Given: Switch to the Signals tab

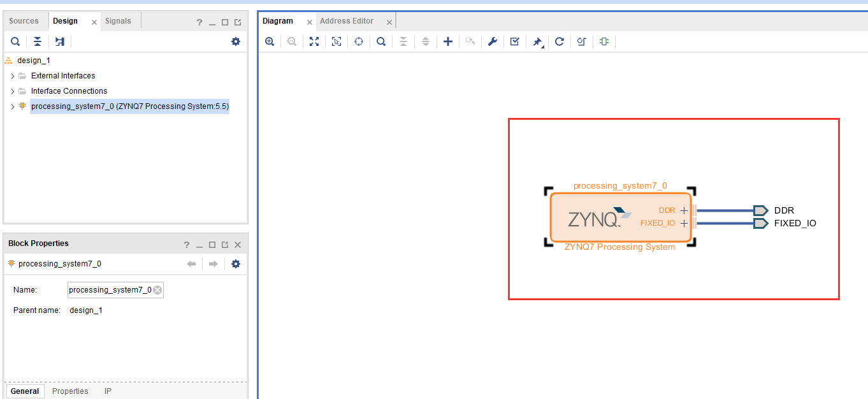Looking at the screenshot, I should coord(118,21).
